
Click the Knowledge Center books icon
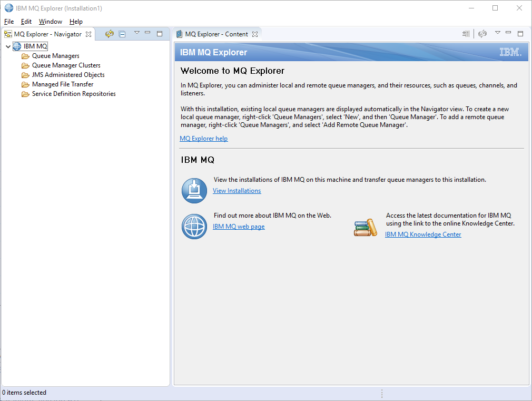(366, 227)
